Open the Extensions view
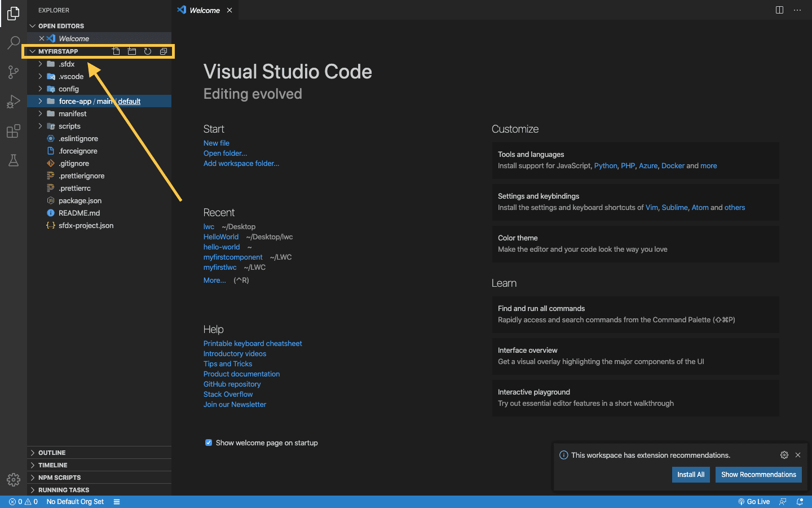Screen dimensions: 812x508 click(x=14, y=131)
